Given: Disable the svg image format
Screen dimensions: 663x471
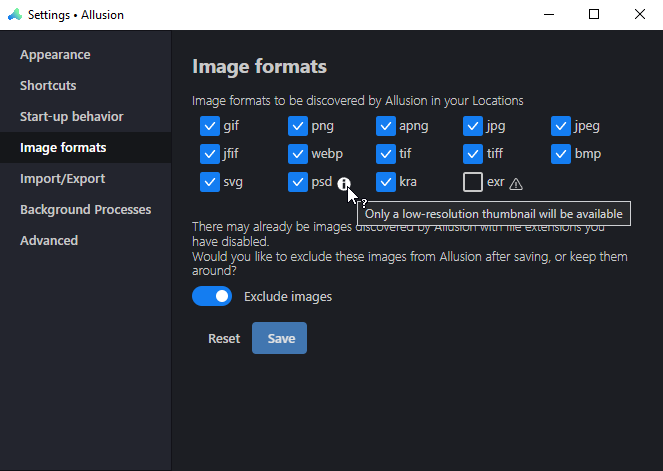Looking at the screenshot, I should pos(210,182).
